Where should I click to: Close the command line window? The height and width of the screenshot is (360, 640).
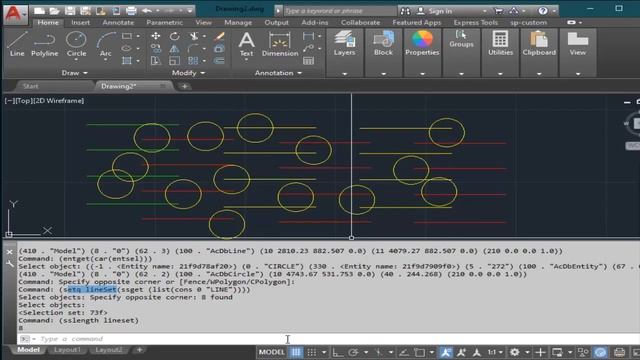9,252
